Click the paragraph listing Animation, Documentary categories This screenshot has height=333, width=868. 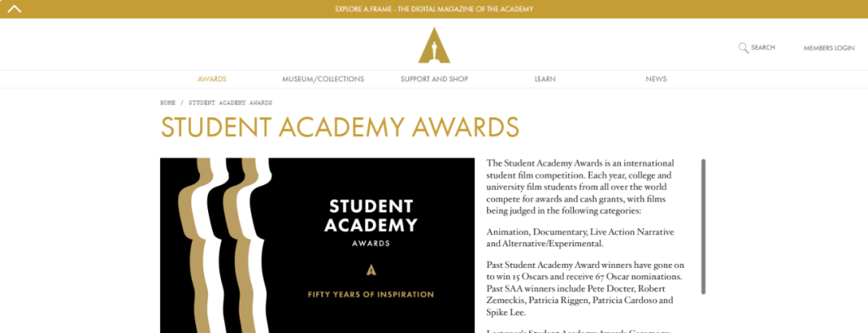(x=580, y=237)
